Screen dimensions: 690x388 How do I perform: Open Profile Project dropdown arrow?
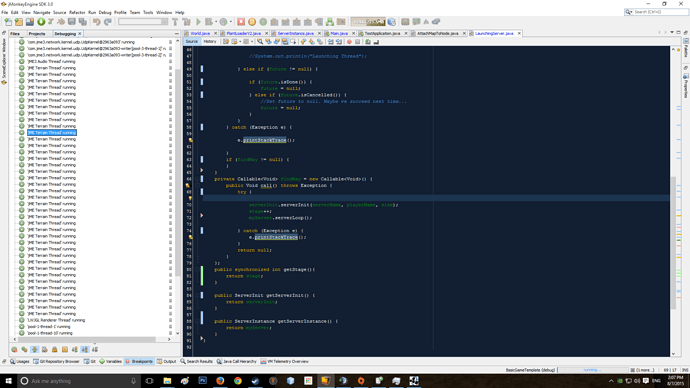tap(231, 22)
